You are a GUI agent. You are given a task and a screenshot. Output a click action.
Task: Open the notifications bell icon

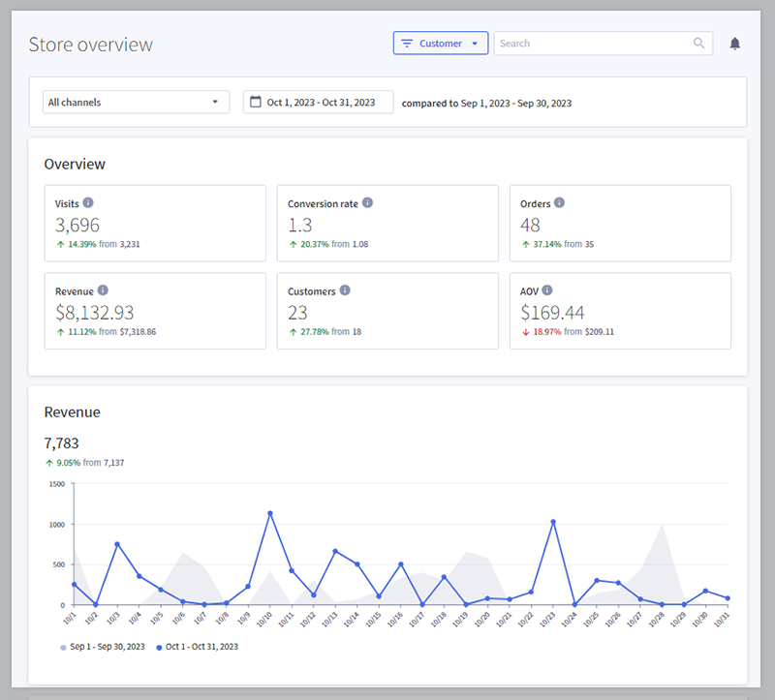point(734,44)
